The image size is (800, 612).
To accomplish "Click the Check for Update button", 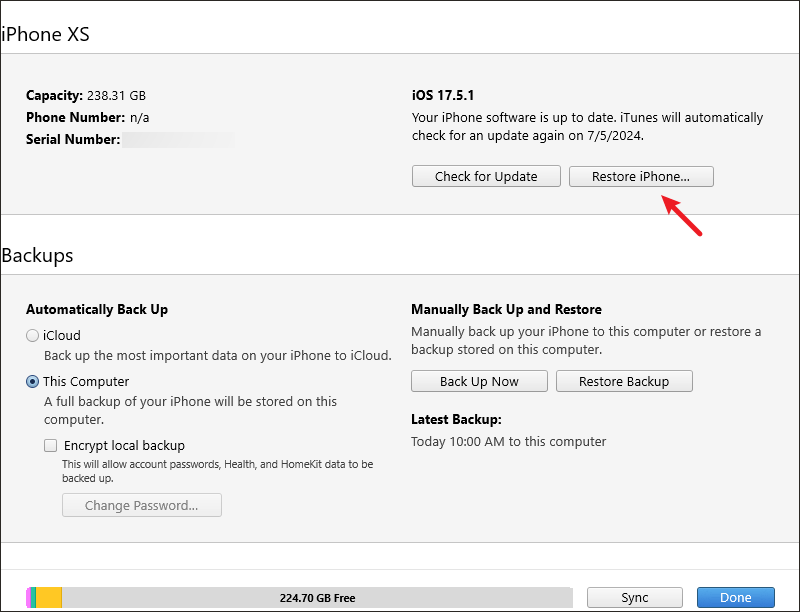I will pos(486,176).
